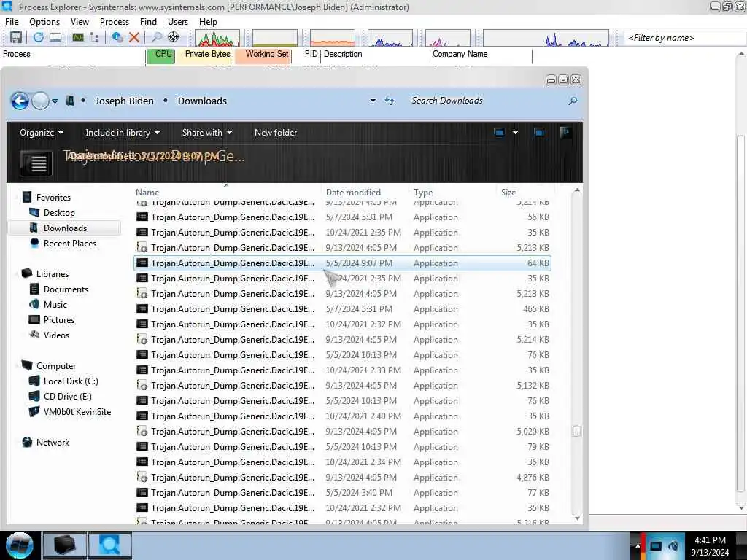Open the address bar history dropdown
The image size is (747, 560).
[x=373, y=101]
